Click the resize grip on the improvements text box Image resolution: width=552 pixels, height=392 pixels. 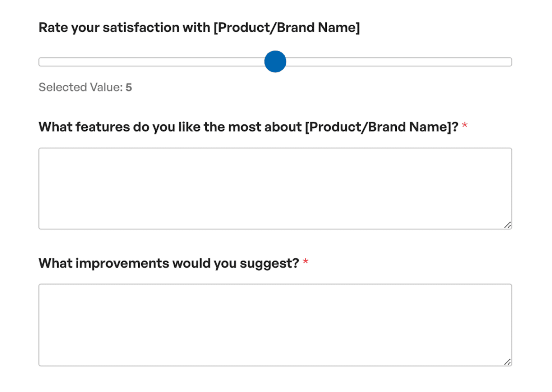507,362
